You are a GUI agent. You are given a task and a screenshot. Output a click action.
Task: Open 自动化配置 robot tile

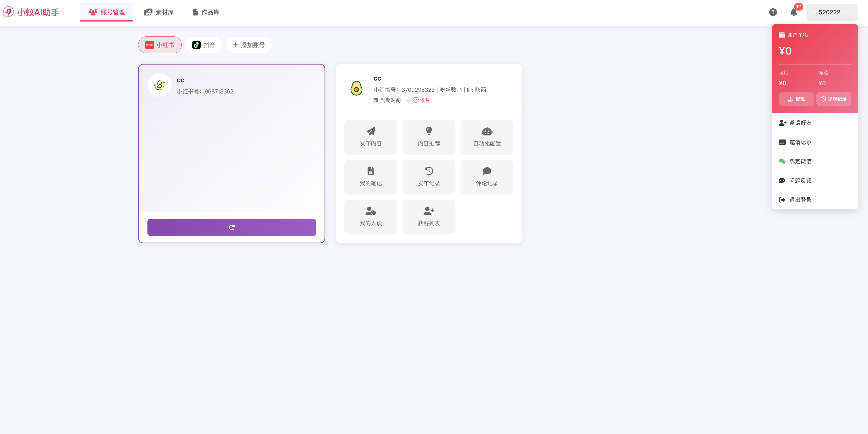pyautogui.click(x=487, y=137)
